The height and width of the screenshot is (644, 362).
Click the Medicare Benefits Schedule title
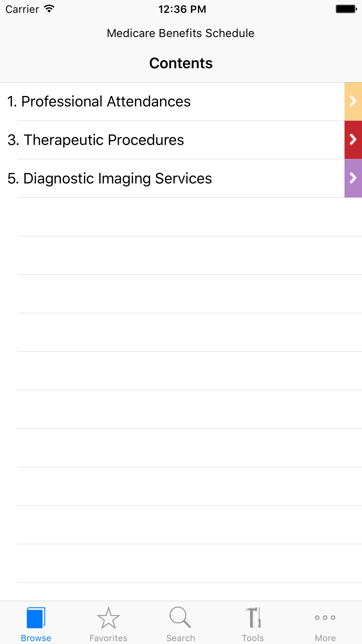coord(181,33)
